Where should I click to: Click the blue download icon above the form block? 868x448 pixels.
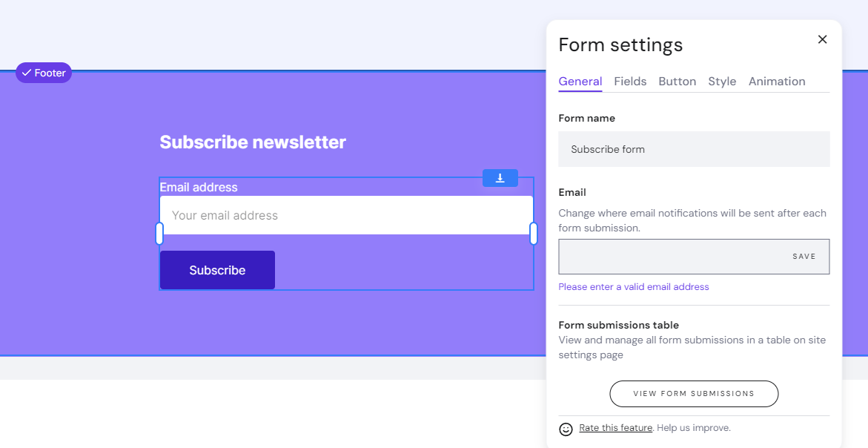500,178
